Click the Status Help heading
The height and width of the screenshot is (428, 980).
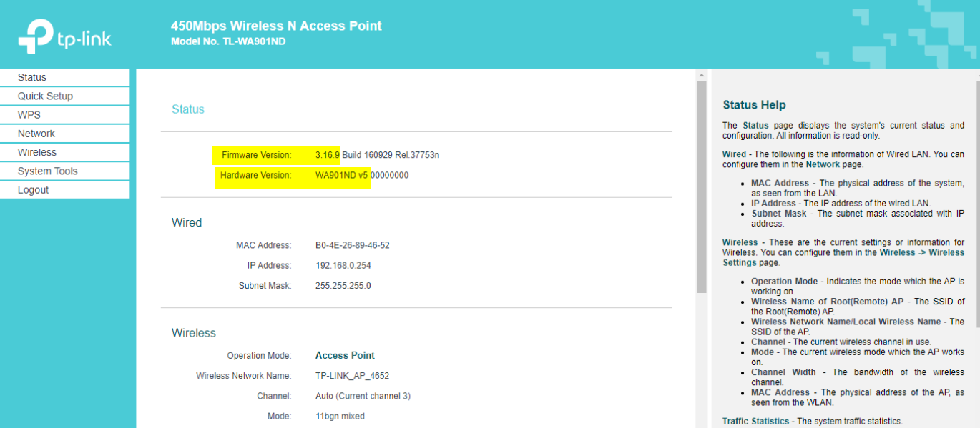coord(754,105)
